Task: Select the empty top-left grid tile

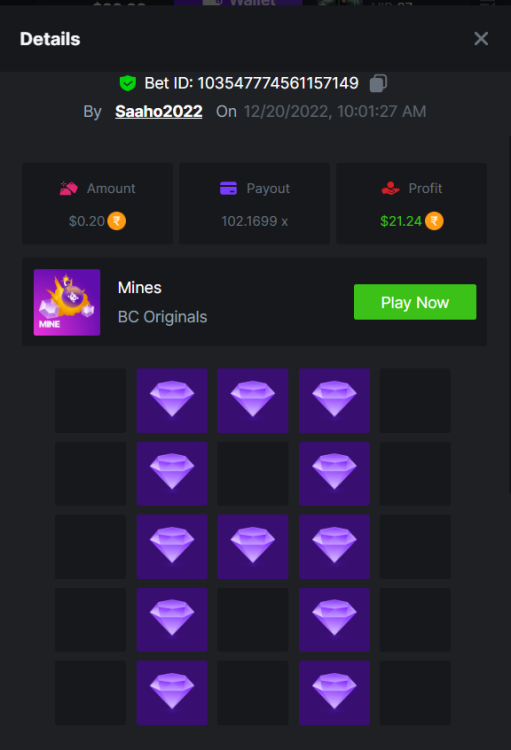Action: (x=90, y=400)
